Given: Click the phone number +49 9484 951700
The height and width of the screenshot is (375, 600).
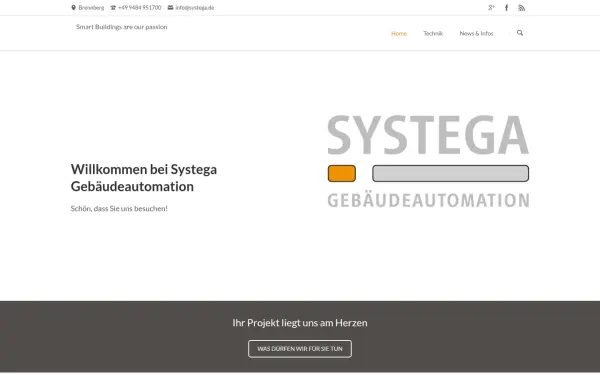Looking at the screenshot, I should tap(140, 8).
